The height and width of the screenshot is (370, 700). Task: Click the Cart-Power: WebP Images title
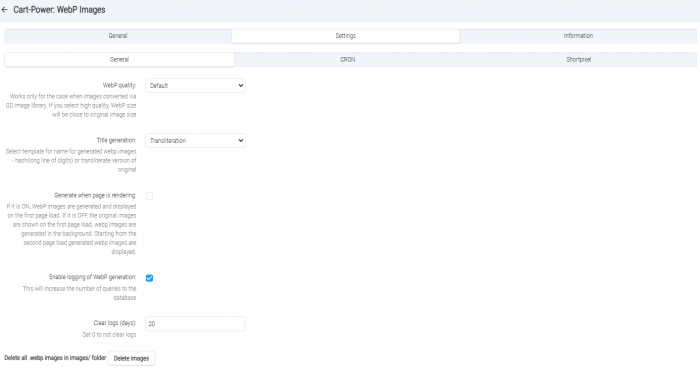coord(59,9)
